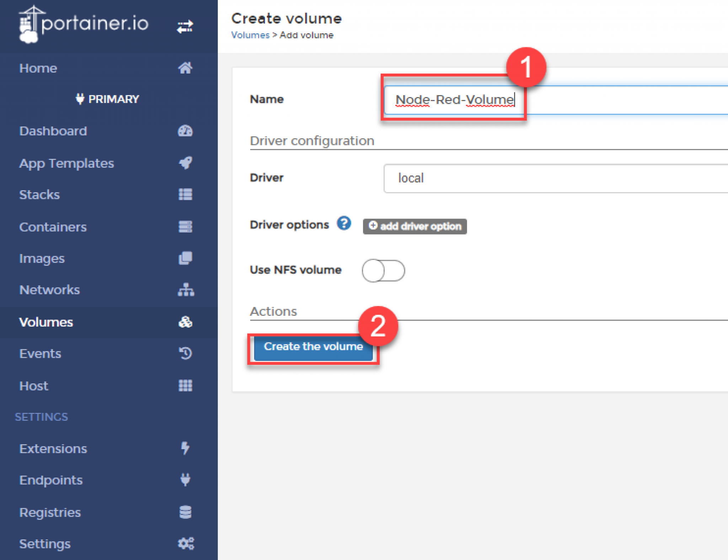Open the Endpoints plug icon
This screenshot has width=728, height=560.
185,480
